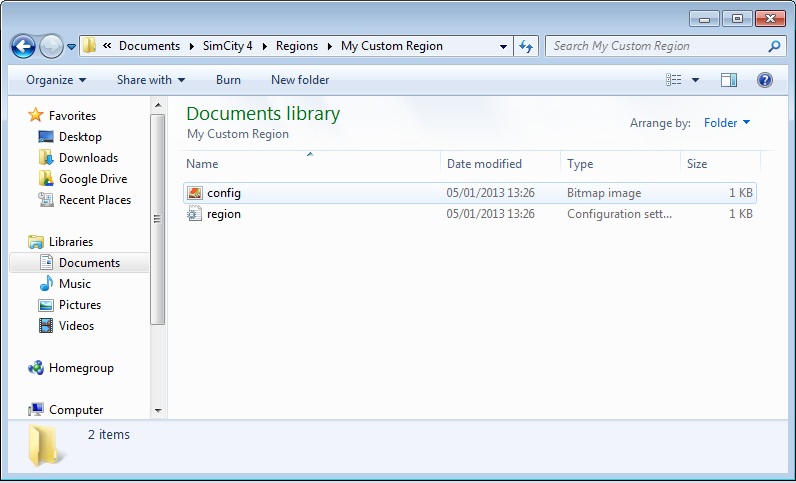796x483 pixels.
Task: Toggle the preview pane
Action: (x=729, y=80)
